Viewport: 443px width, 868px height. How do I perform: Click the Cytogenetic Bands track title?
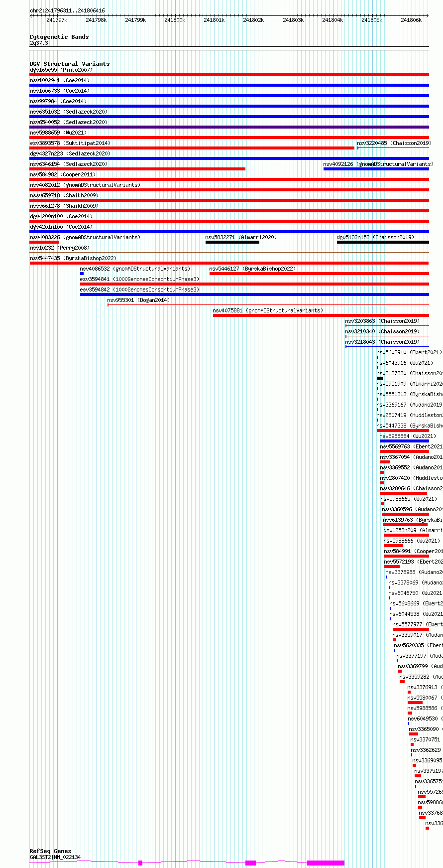(x=59, y=37)
